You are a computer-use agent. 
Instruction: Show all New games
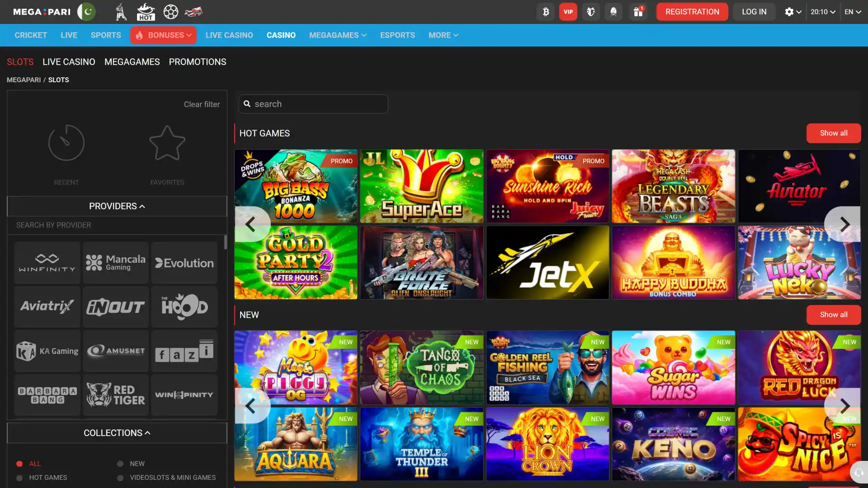click(834, 315)
